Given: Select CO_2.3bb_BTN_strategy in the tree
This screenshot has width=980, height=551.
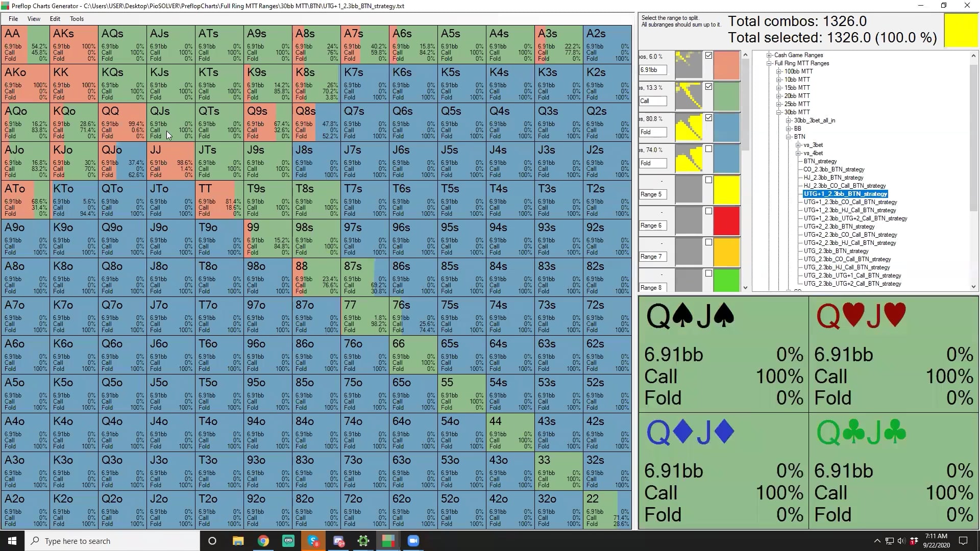Looking at the screenshot, I should click(834, 169).
